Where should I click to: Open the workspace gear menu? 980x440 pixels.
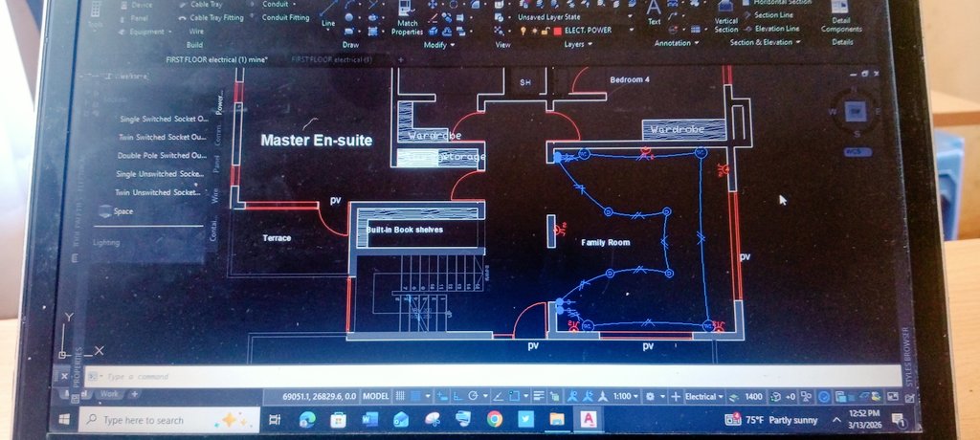(650, 396)
